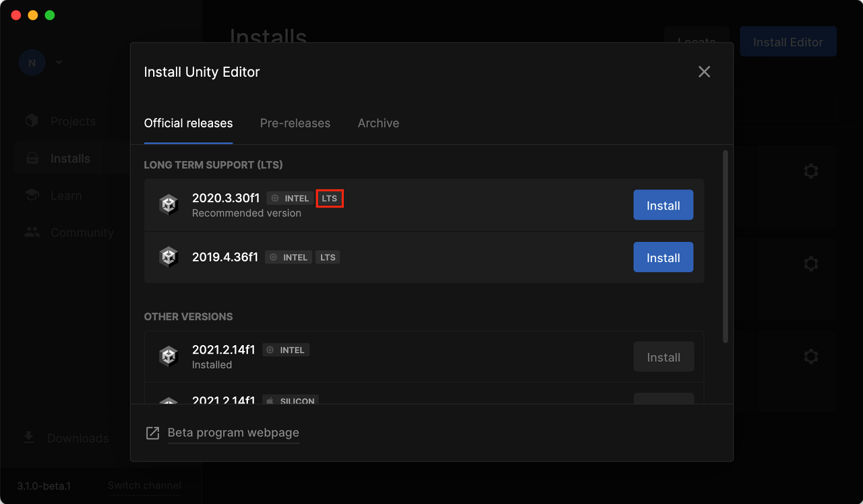Install Unity 2020.3.30f1
This screenshot has height=504, width=863.
[x=663, y=205]
